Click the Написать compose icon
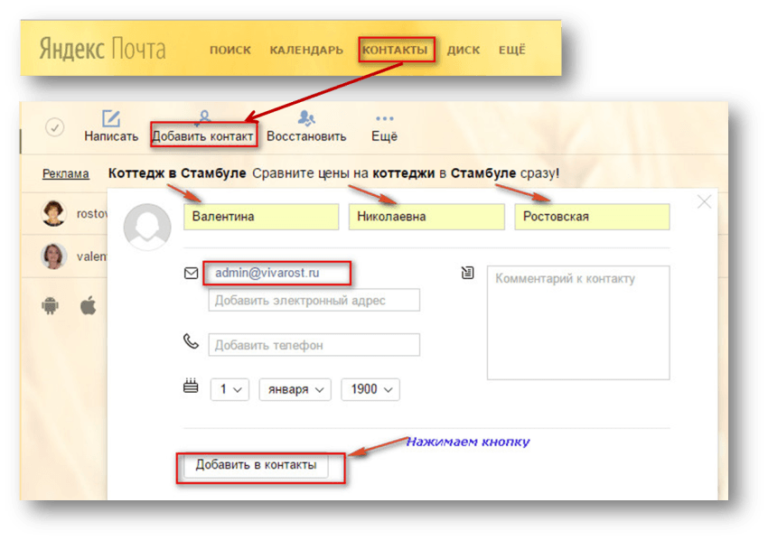The height and width of the screenshot is (540, 768). click(x=111, y=119)
